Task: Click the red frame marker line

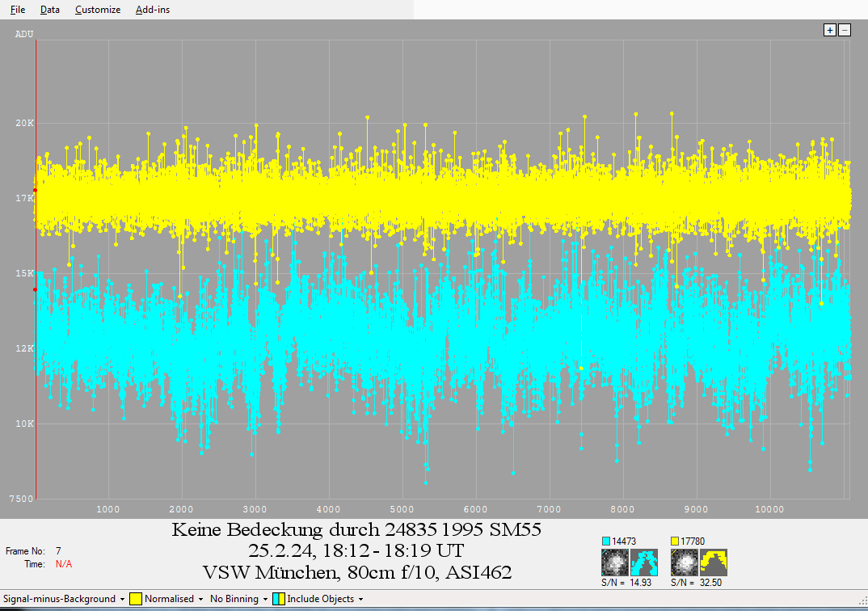Action: point(36,364)
